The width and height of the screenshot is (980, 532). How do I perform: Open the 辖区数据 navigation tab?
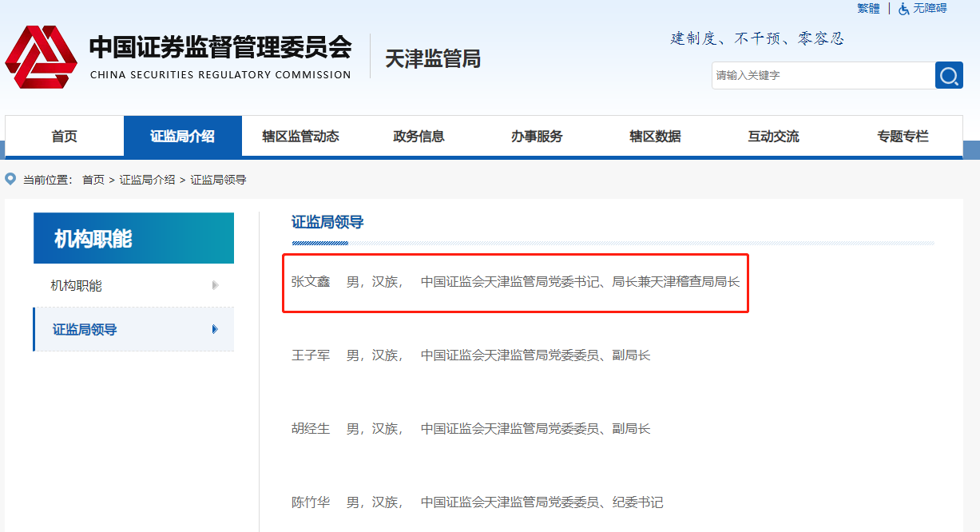point(656,136)
